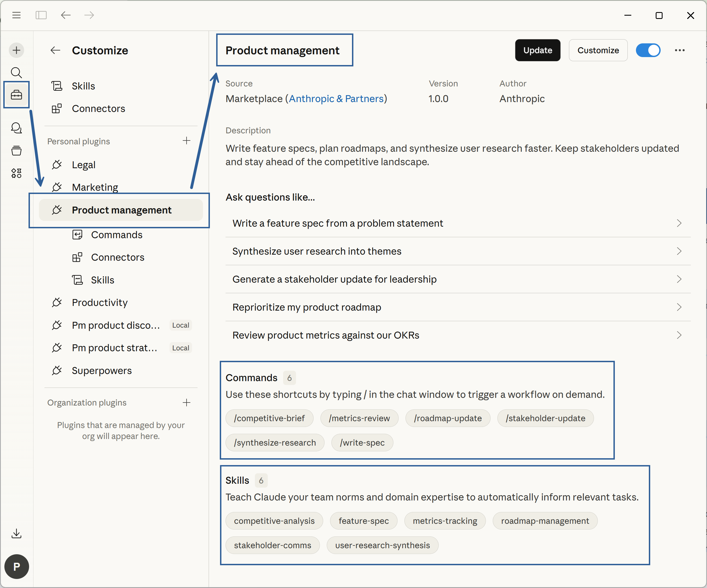Open the search magnifier icon
The image size is (707, 588).
point(16,72)
